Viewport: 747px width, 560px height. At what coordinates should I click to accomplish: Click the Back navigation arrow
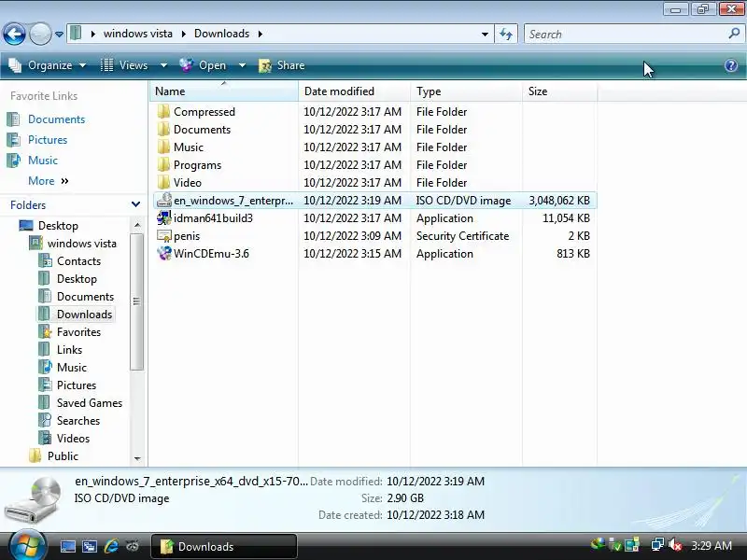[x=14, y=35]
